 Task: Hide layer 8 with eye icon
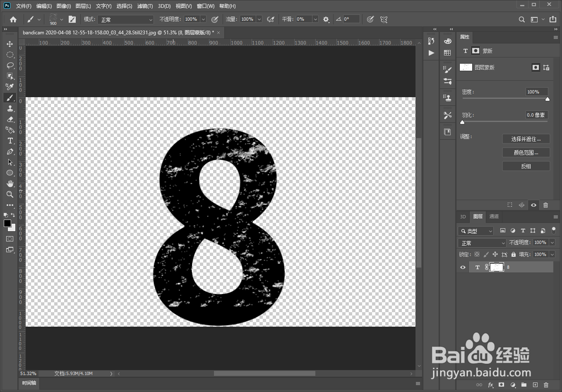click(463, 267)
